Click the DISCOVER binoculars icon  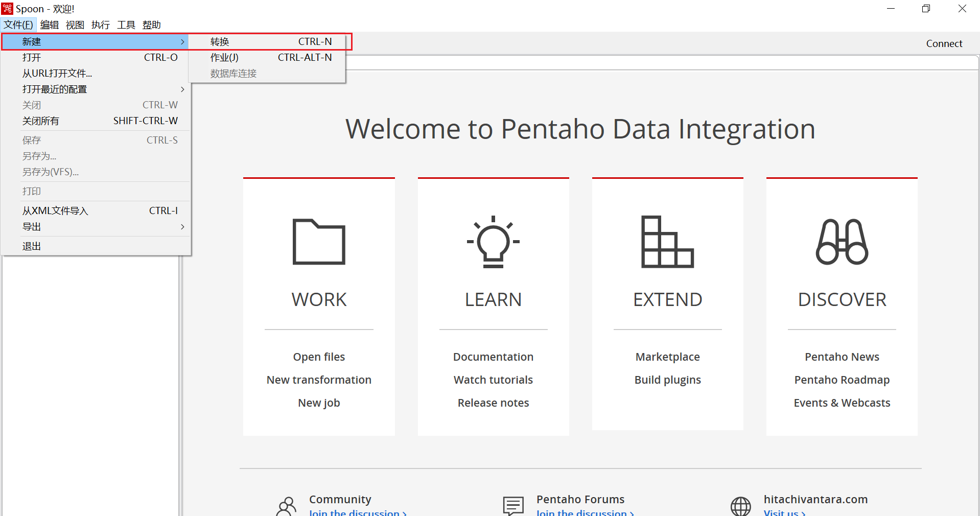pos(842,242)
